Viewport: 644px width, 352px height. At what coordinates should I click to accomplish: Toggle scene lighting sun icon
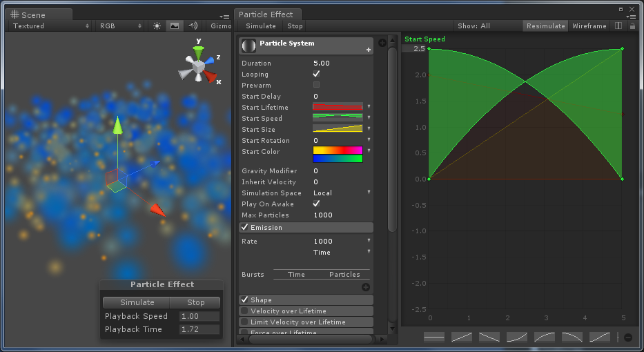pos(157,26)
